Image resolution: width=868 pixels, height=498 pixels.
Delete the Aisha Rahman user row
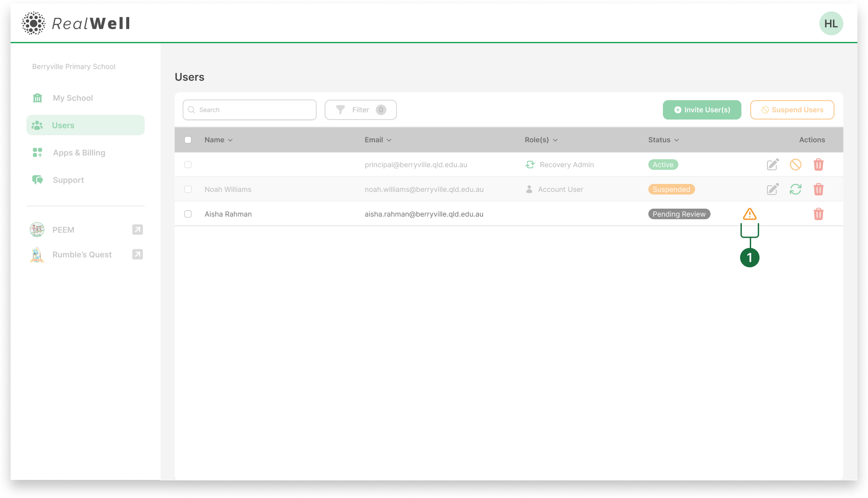click(x=818, y=214)
